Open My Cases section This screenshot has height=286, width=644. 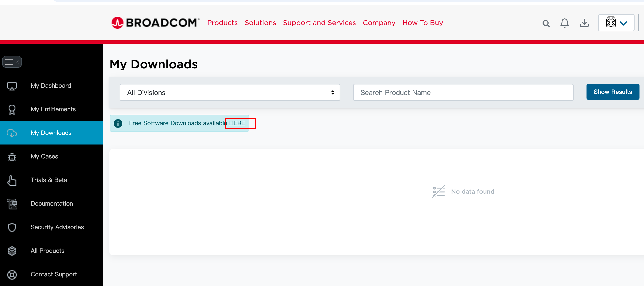(x=51, y=156)
